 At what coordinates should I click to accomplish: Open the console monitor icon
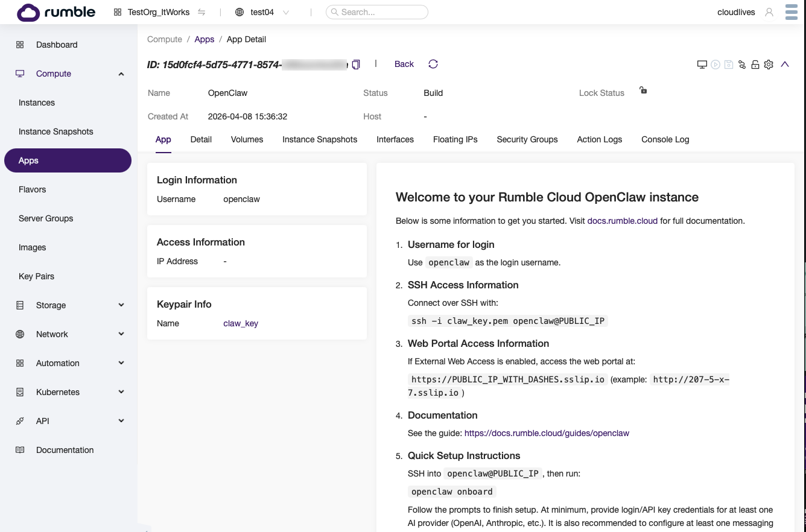coord(702,65)
